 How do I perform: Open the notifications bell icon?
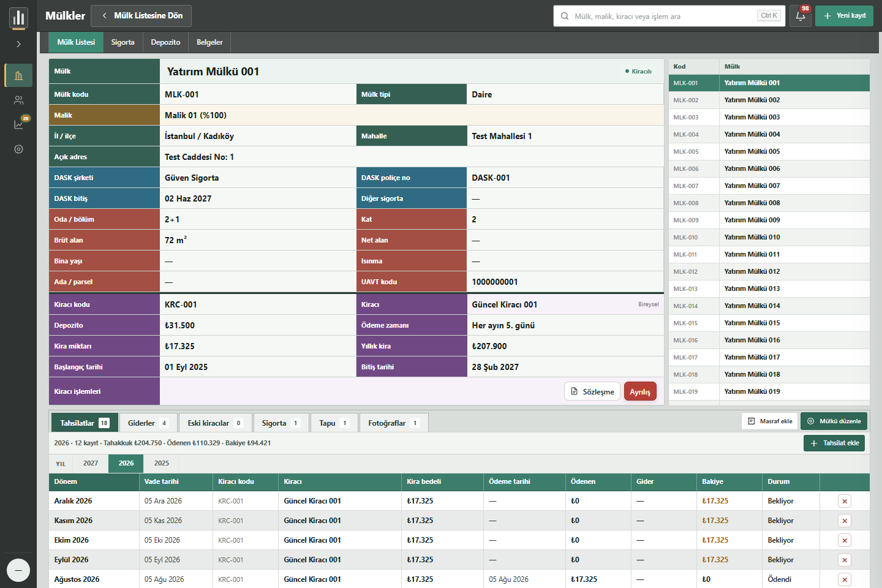pyautogui.click(x=800, y=16)
